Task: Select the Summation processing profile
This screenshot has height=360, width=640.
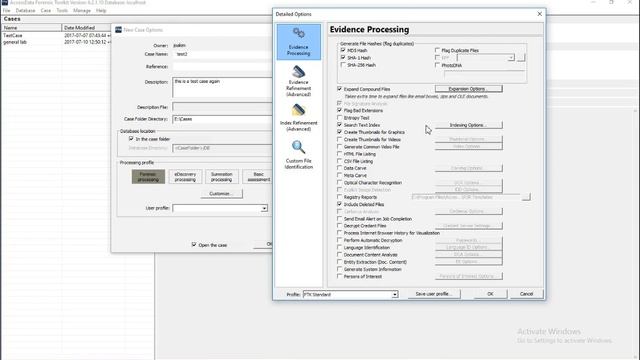Action: point(222,177)
